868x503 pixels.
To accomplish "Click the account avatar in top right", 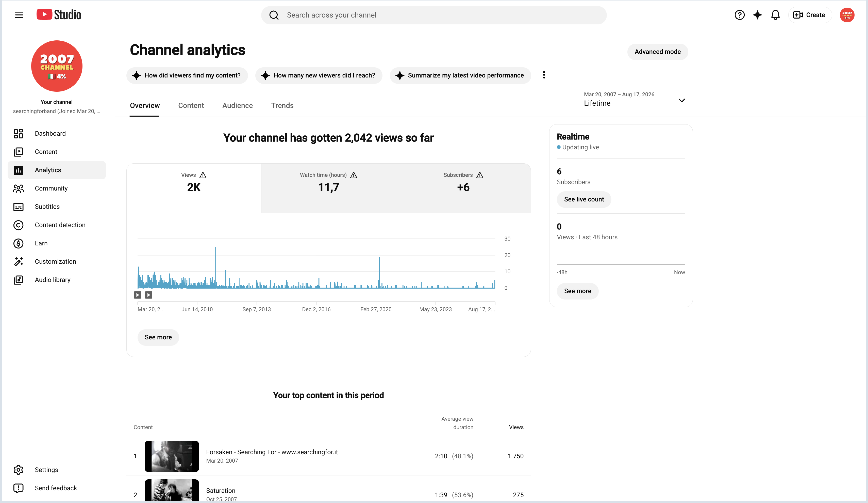I will point(847,15).
